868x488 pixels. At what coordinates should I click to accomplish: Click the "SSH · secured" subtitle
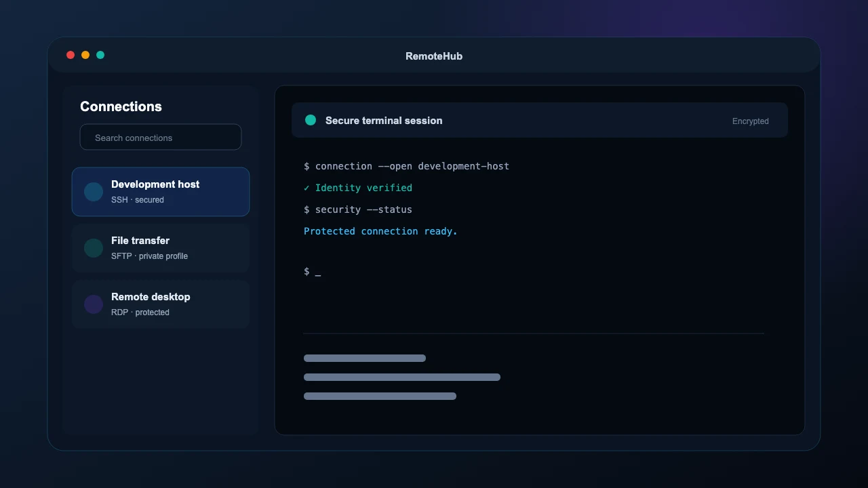tap(138, 200)
